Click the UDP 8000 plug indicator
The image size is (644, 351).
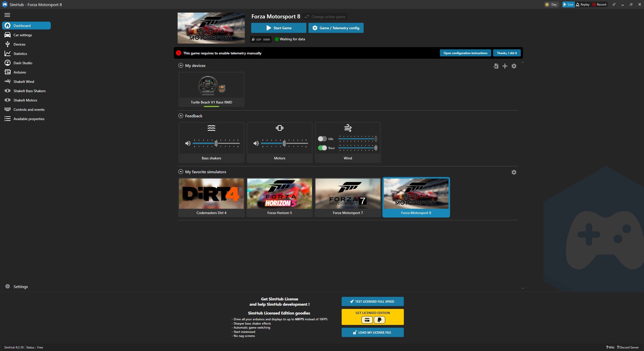pos(261,40)
